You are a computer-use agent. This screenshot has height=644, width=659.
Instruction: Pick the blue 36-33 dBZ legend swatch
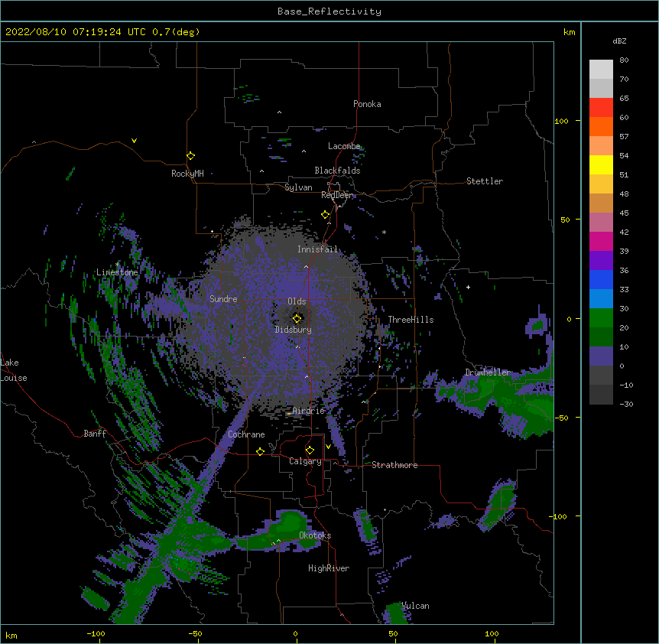[x=601, y=279]
